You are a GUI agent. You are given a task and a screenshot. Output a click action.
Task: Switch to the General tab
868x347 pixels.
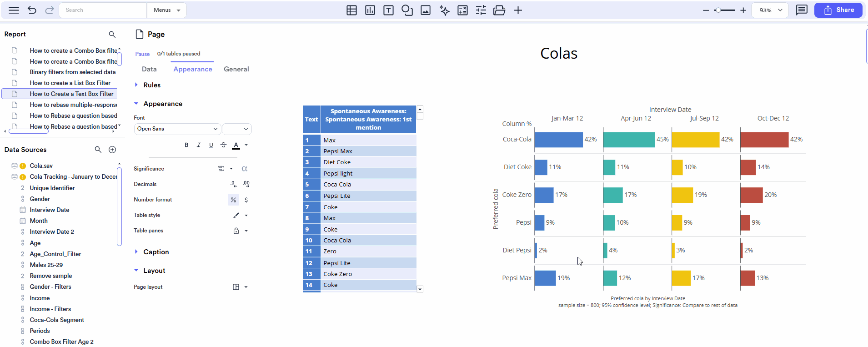(236, 69)
